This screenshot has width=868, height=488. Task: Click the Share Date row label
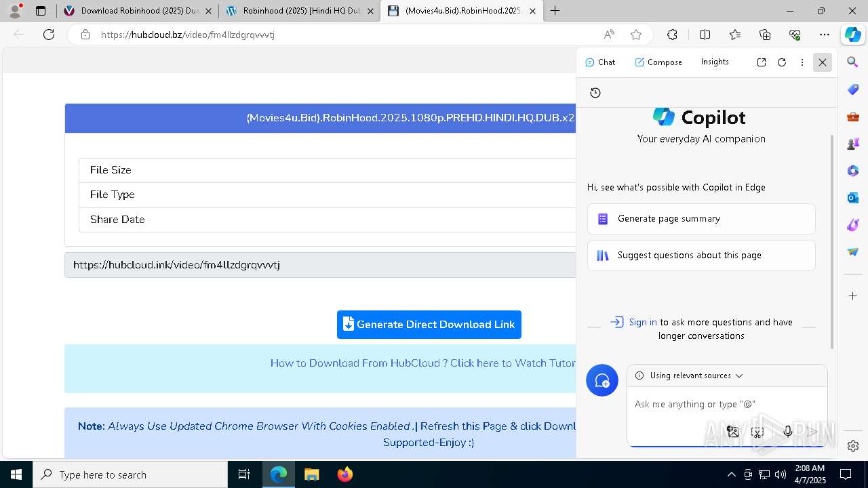pos(117,220)
